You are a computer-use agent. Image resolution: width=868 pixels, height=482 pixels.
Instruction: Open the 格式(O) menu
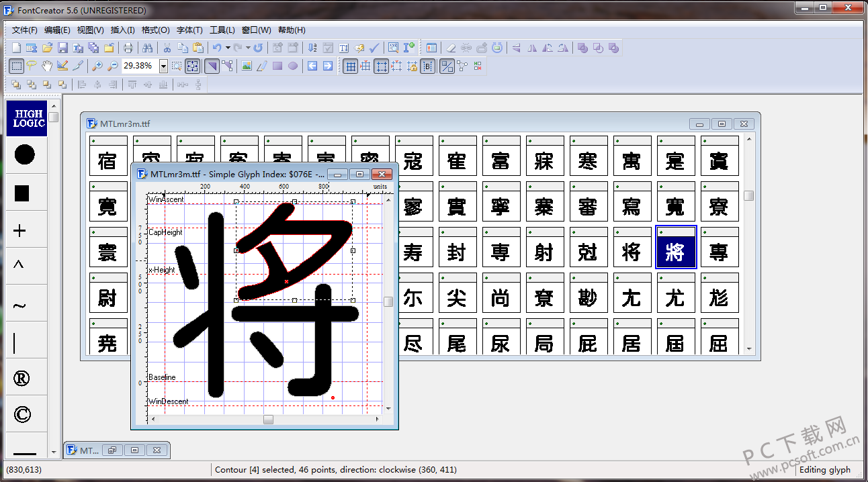point(155,30)
